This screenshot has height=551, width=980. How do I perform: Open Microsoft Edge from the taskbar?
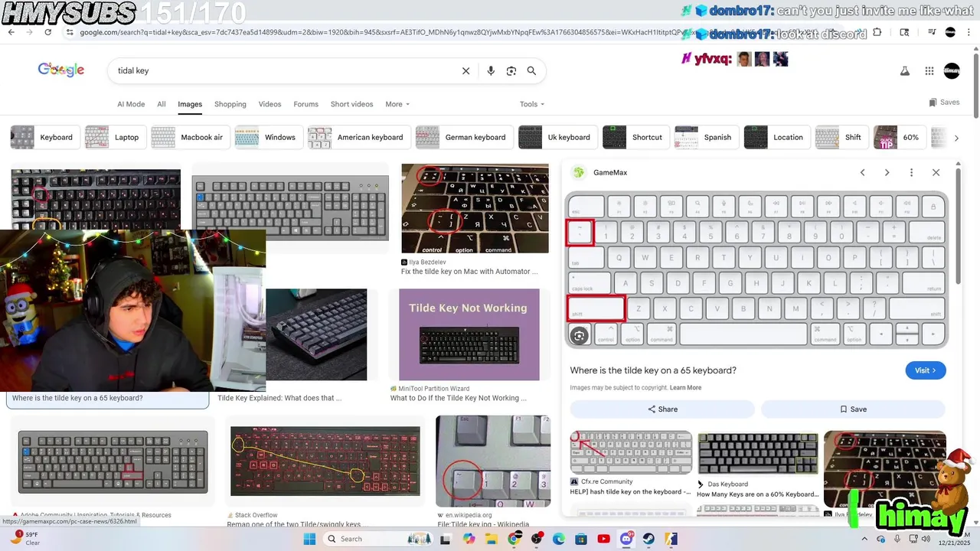coord(559,539)
